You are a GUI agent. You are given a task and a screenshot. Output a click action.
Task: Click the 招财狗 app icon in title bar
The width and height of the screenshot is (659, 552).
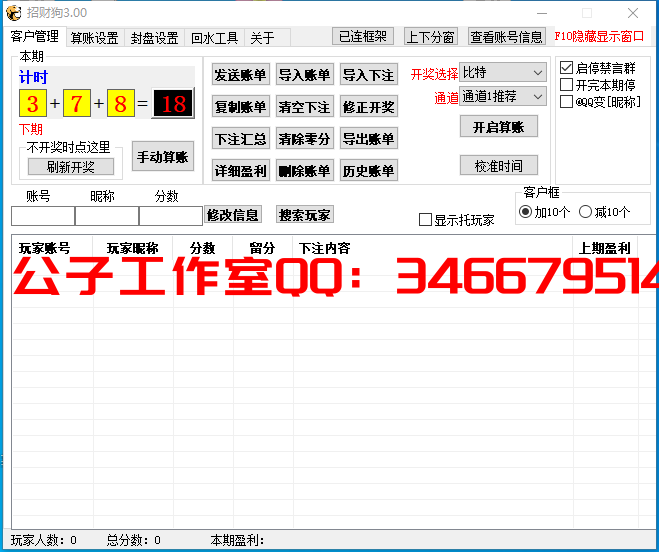click(x=14, y=13)
